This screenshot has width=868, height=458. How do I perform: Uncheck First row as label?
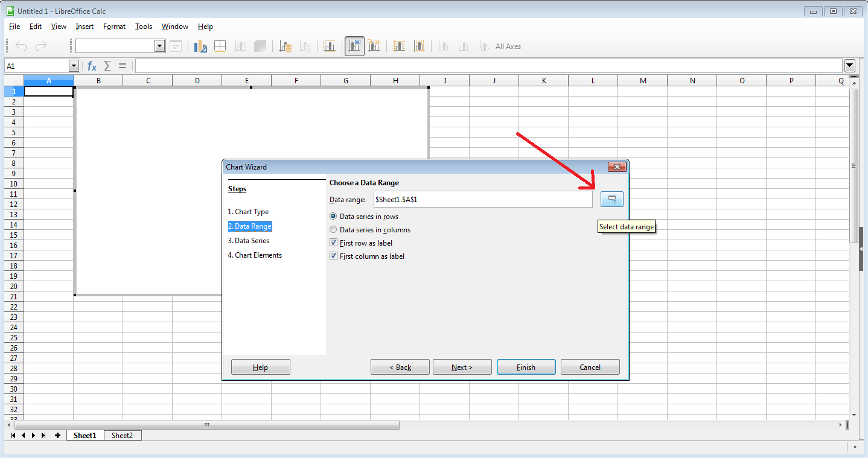(361, 243)
